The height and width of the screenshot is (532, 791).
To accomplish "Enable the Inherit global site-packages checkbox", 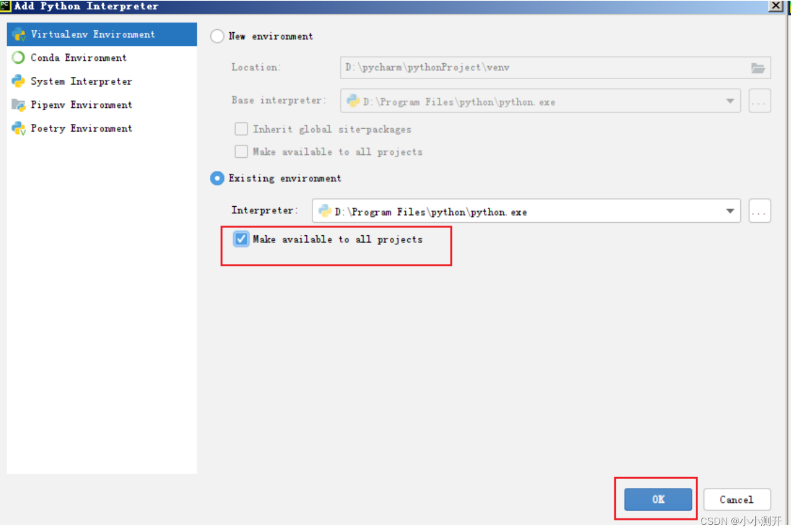I will pyautogui.click(x=241, y=129).
